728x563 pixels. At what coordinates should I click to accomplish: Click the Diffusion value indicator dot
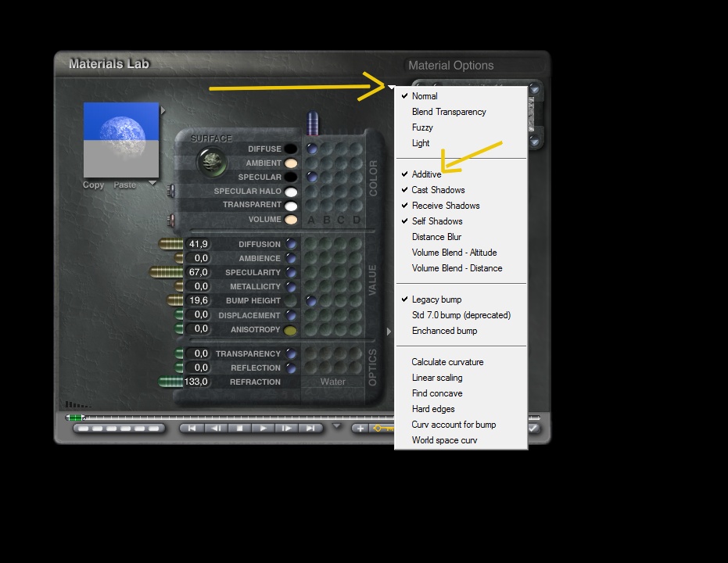click(x=291, y=244)
